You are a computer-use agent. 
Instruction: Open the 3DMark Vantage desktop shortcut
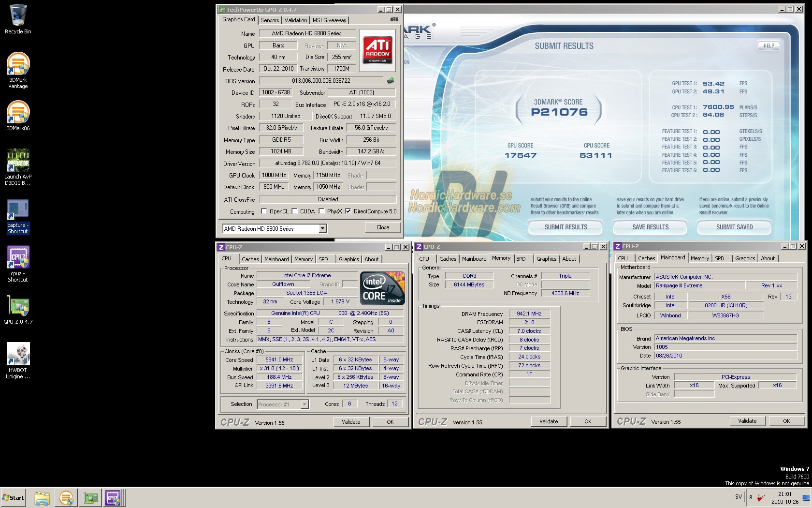(18, 65)
